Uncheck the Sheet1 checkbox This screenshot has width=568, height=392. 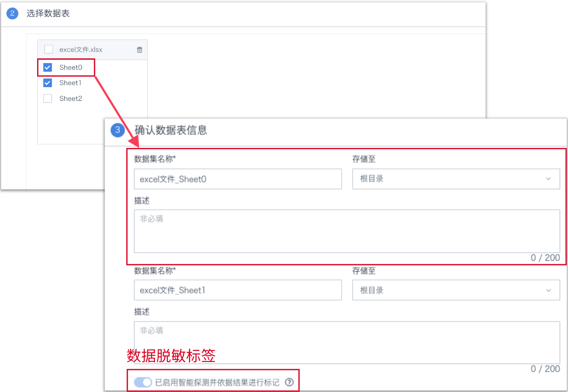[x=48, y=83]
